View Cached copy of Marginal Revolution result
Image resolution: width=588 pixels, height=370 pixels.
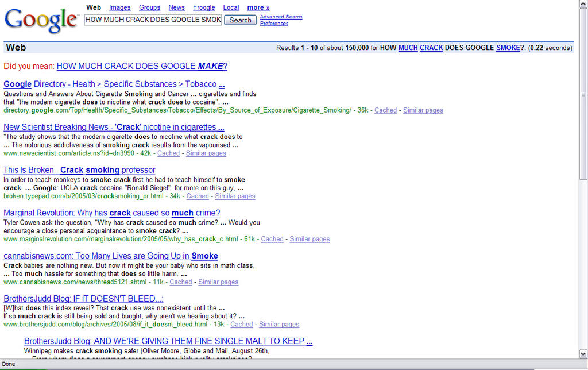click(x=272, y=239)
